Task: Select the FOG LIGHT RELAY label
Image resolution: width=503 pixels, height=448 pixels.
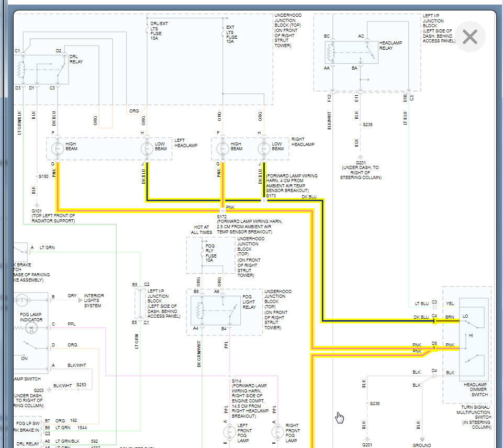Action: [x=249, y=302]
